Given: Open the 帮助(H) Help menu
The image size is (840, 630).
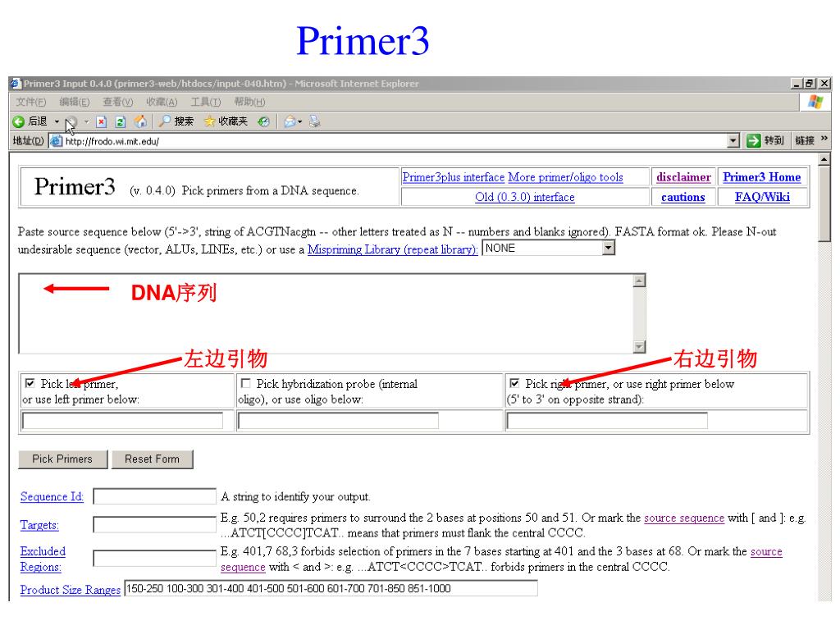Looking at the screenshot, I should click(x=249, y=102).
